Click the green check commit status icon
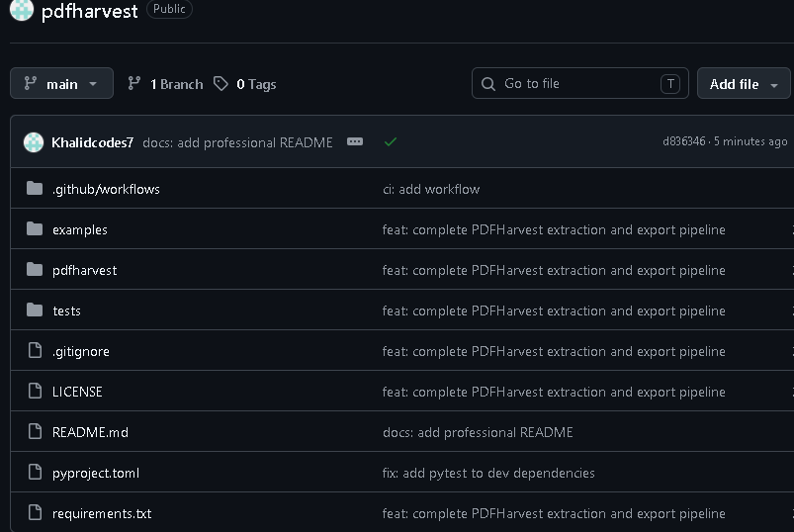The height and width of the screenshot is (532, 794). point(391,142)
